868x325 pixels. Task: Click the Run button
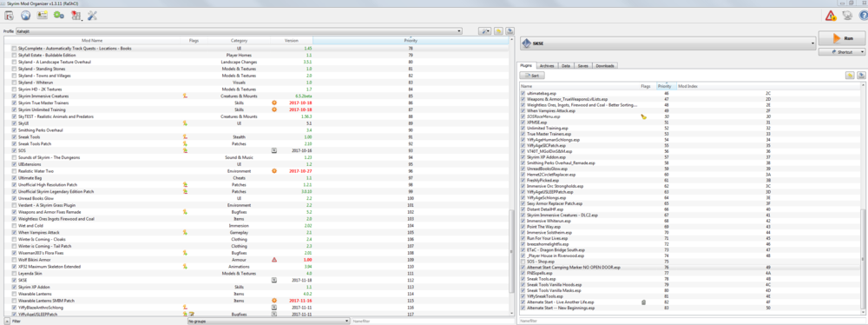click(842, 38)
